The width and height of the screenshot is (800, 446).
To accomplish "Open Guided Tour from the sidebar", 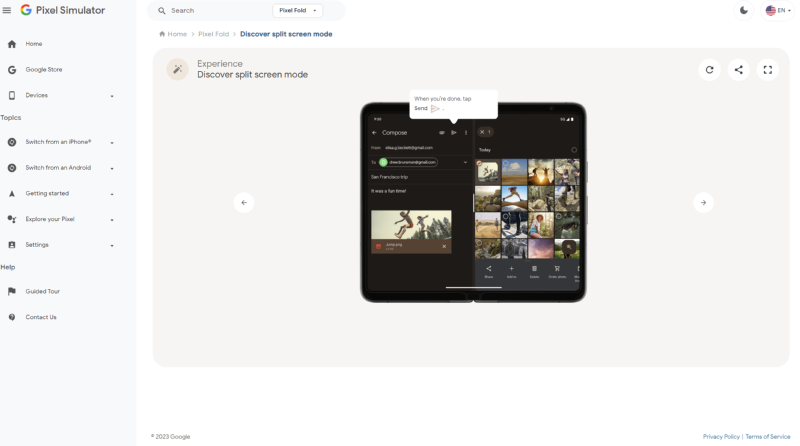I will point(43,291).
